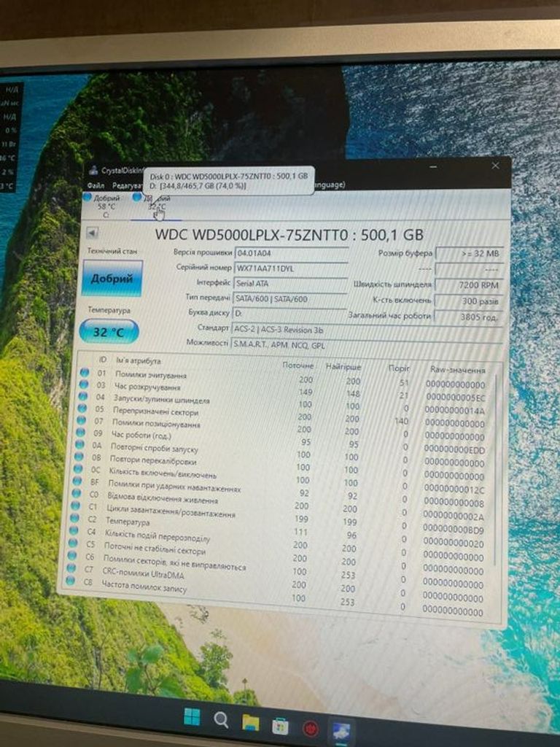
Task: Open the Windows Start menu
Action: (192, 718)
